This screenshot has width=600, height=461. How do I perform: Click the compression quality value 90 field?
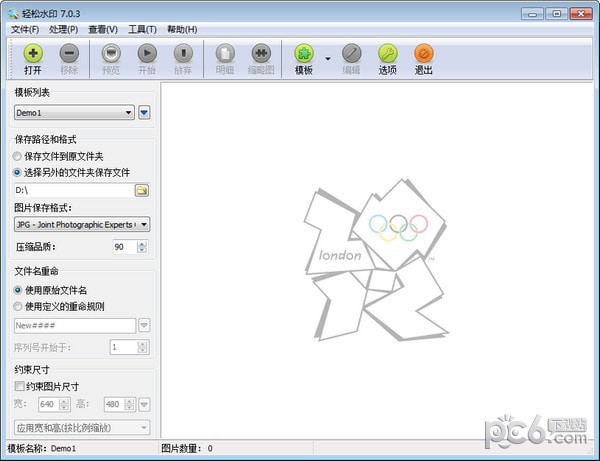[125, 247]
